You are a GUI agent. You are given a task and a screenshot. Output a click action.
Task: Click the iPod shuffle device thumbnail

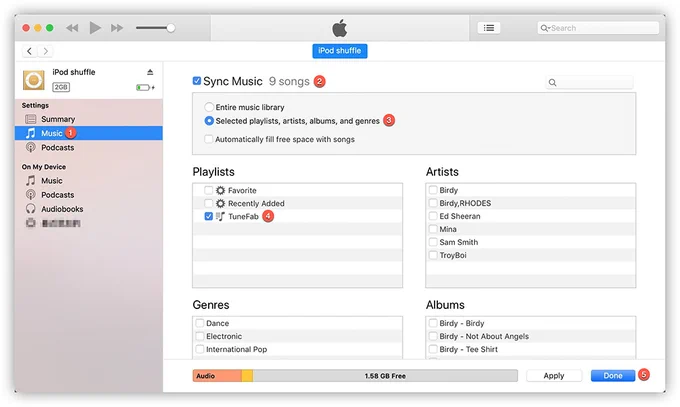click(34, 80)
